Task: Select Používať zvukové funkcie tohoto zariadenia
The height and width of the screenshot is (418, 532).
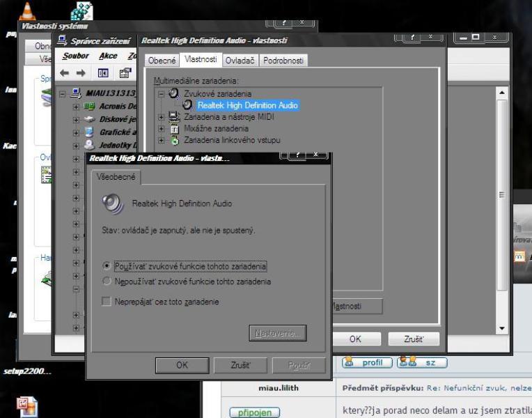Action: tap(107, 266)
